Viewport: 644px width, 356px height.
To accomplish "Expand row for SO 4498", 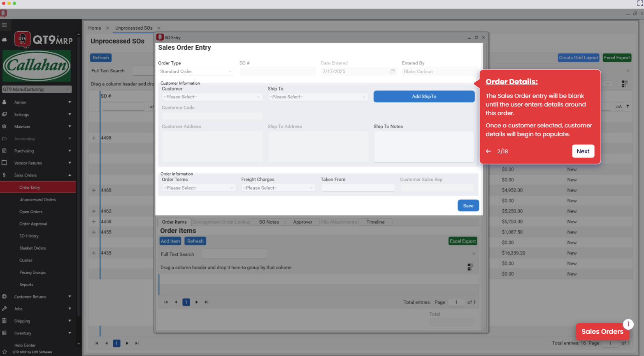I will coord(94,138).
